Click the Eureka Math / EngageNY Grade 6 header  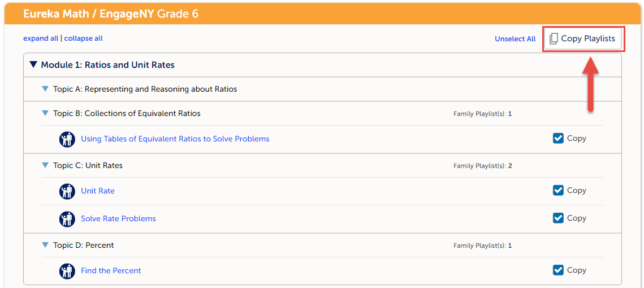pos(111,14)
